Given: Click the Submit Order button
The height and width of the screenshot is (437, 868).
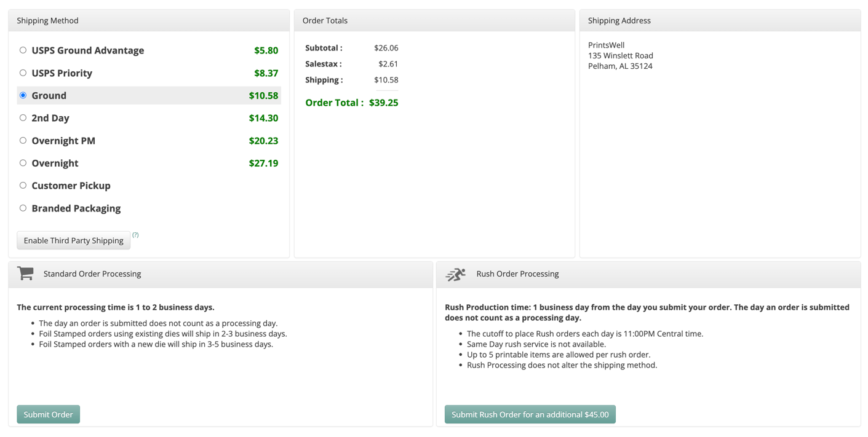Looking at the screenshot, I should click(x=48, y=414).
